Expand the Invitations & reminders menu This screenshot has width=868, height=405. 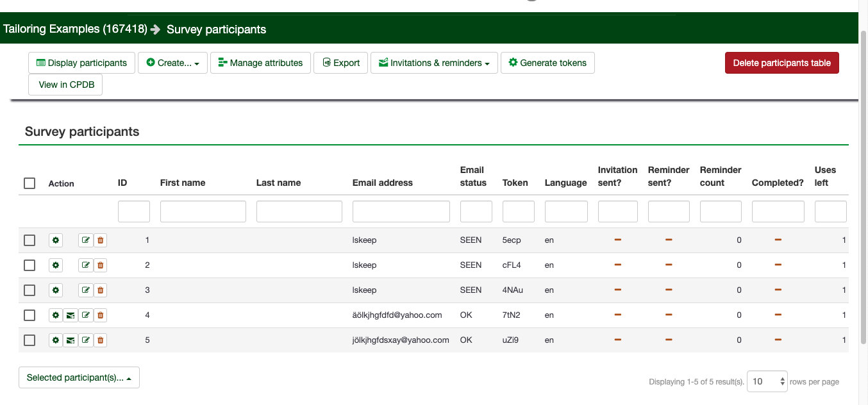click(434, 63)
